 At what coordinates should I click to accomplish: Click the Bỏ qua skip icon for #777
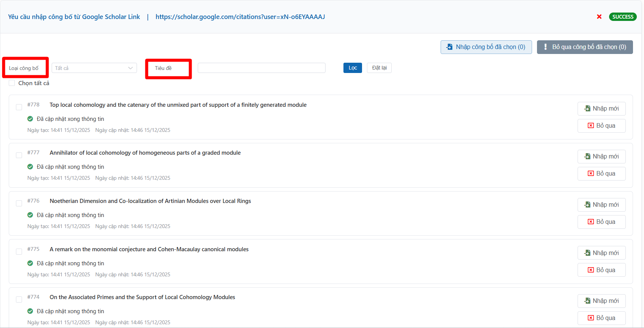point(591,174)
